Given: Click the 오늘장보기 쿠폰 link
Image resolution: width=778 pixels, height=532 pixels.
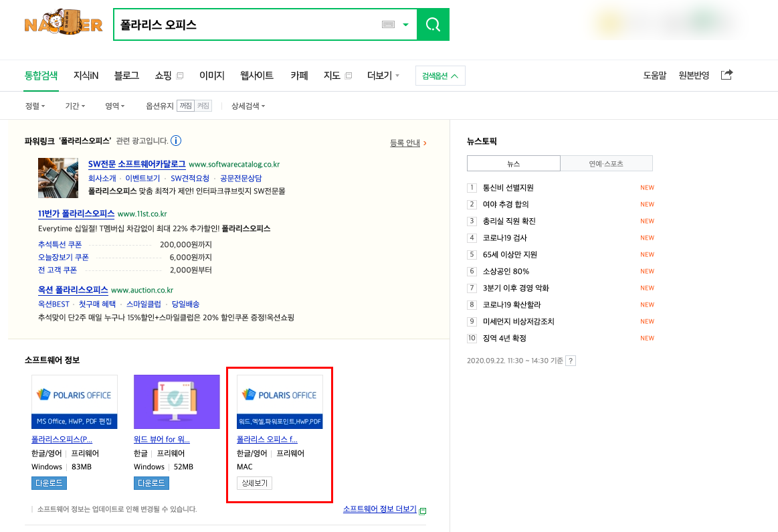Looking at the screenshot, I should pyautogui.click(x=64, y=257).
